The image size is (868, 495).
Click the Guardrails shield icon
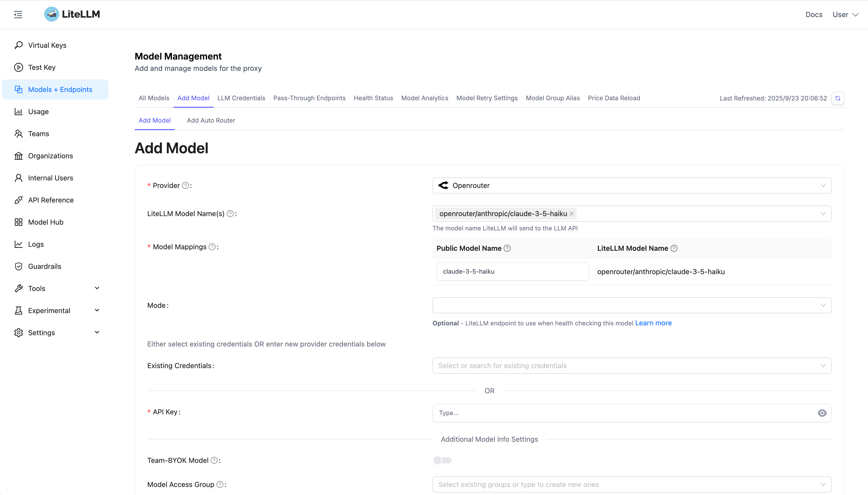click(x=19, y=266)
